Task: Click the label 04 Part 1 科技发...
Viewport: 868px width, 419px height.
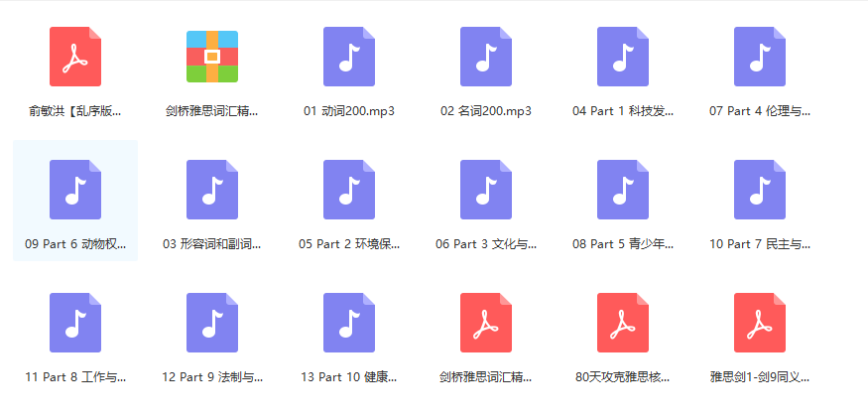Action: pyautogui.click(x=623, y=111)
